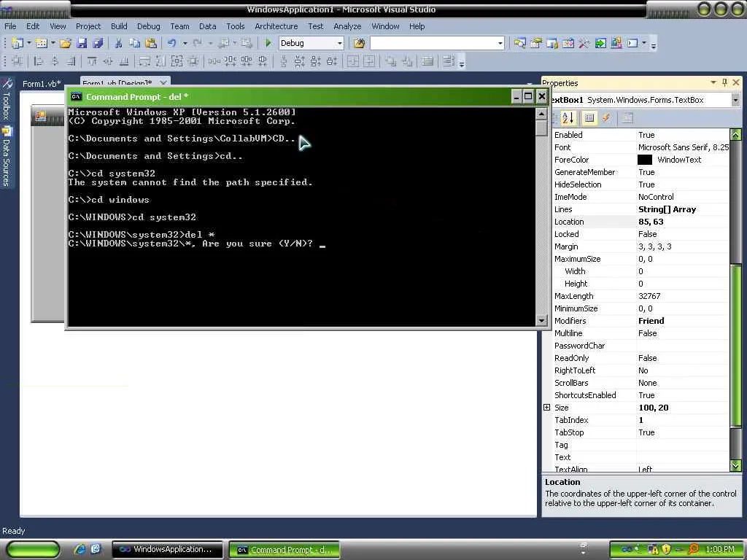Open the Build menu
This screenshot has height=560, width=747.
(x=119, y=26)
